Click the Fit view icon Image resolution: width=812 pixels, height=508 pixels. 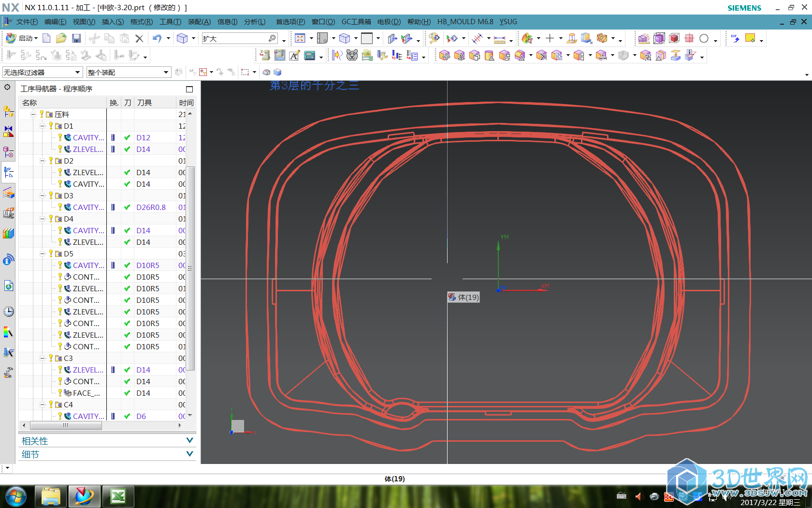click(300, 38)
